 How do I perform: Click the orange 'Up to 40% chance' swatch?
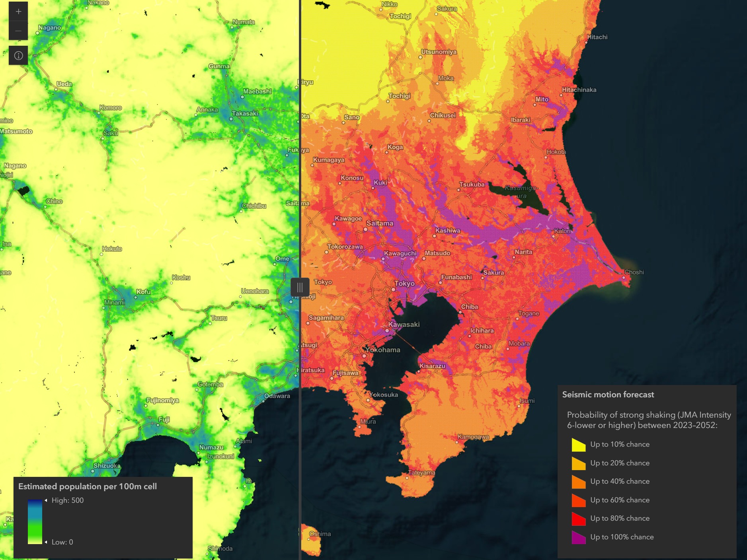[x=578, y=482]
